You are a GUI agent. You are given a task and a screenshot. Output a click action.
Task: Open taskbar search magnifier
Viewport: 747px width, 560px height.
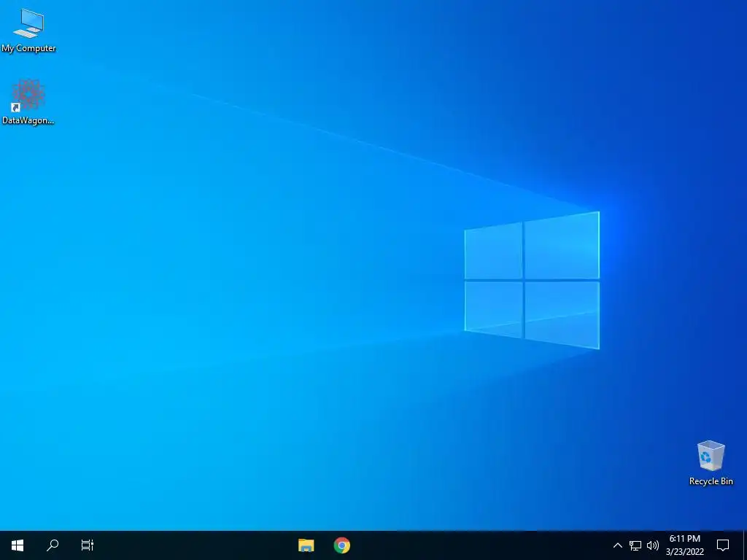click(x=53, y=545)
